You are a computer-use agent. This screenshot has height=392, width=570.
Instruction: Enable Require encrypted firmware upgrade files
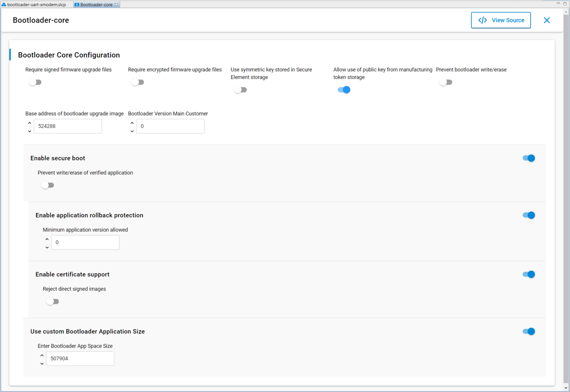click(x=138, y=82)
